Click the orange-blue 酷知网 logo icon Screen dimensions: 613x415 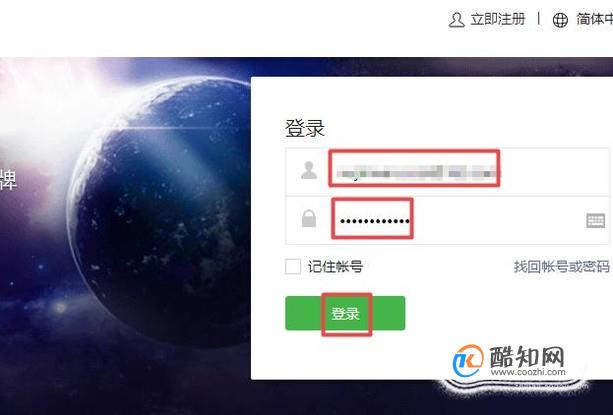pos(468,360)
